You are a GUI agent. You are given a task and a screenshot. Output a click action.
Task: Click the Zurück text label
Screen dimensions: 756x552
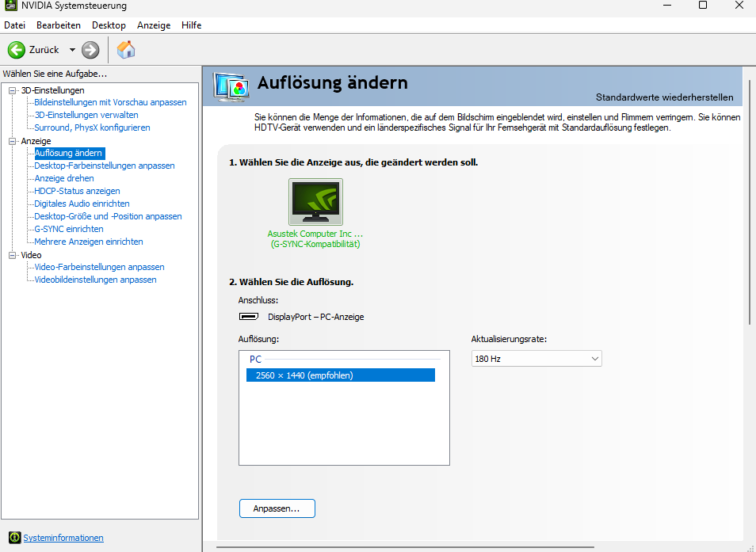click(x=44, y=50)
